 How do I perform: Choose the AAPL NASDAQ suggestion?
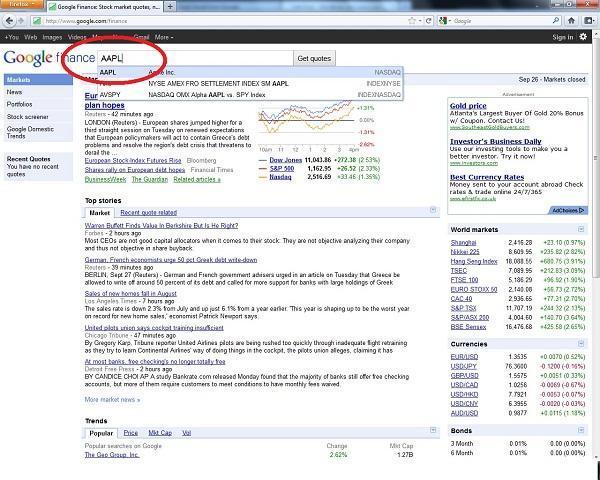tap(250, 72)
